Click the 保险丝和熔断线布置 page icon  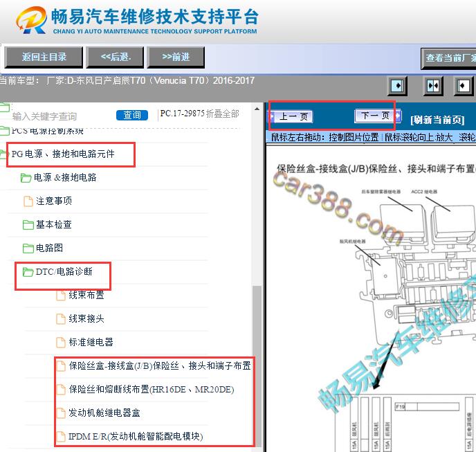61,390
